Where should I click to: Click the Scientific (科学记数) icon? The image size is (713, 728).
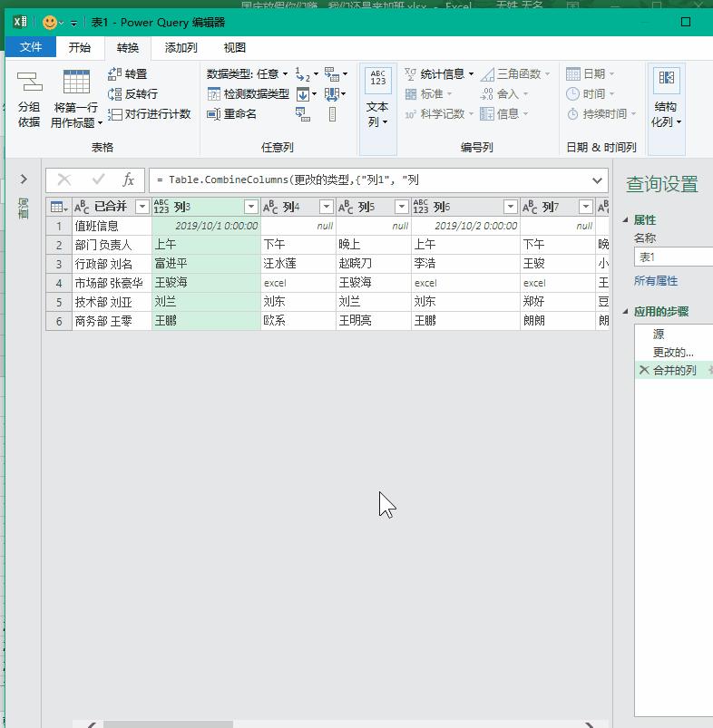410,114
